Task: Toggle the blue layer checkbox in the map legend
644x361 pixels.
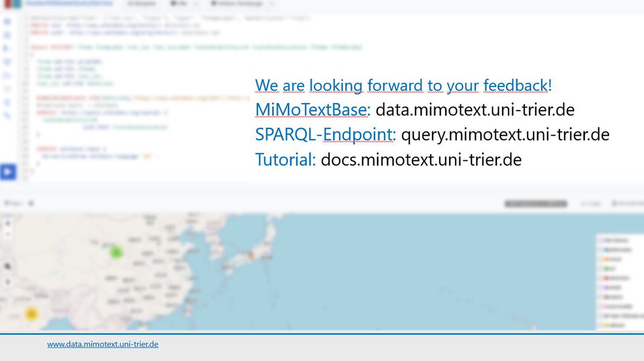Action: [x=599, y=249]
